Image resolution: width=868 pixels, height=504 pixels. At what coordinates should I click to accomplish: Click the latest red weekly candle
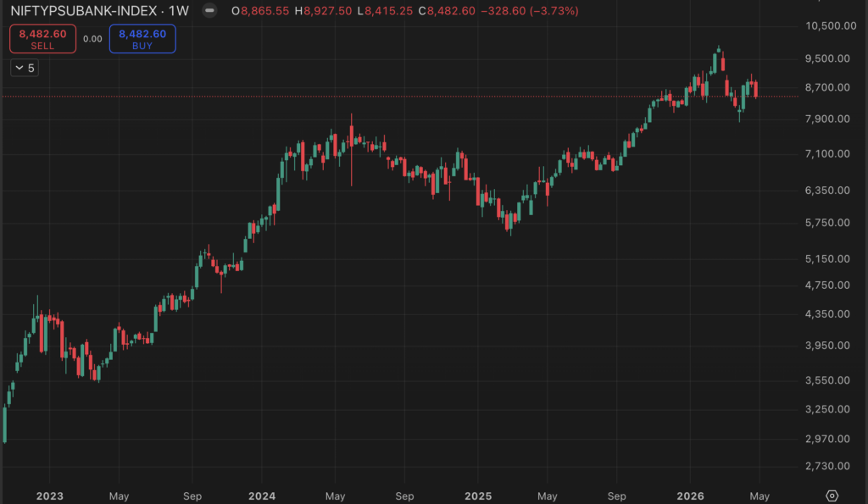click(x=756, y=89)
